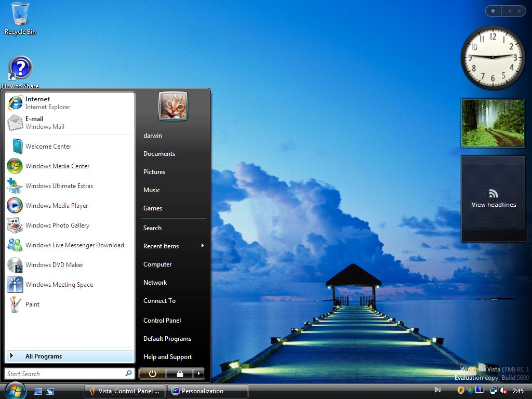Open the darwin user folder
This screenshot has width=532, height=399.
click(174, 136)
